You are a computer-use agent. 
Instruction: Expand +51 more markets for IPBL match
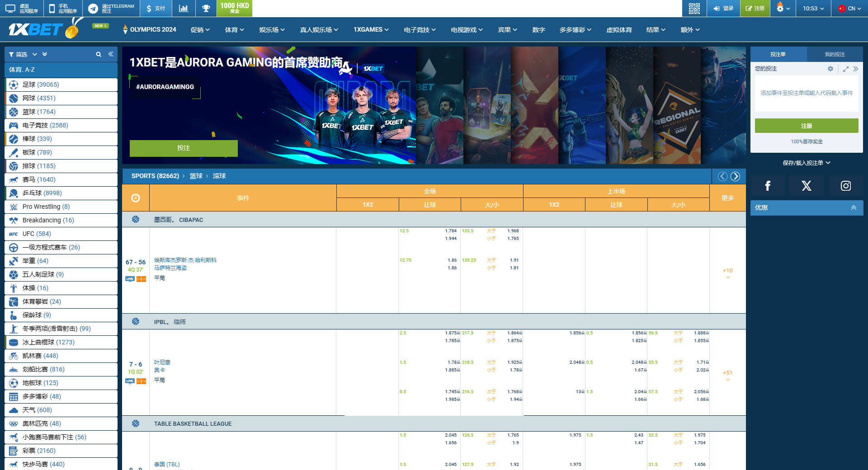point(727,376)
